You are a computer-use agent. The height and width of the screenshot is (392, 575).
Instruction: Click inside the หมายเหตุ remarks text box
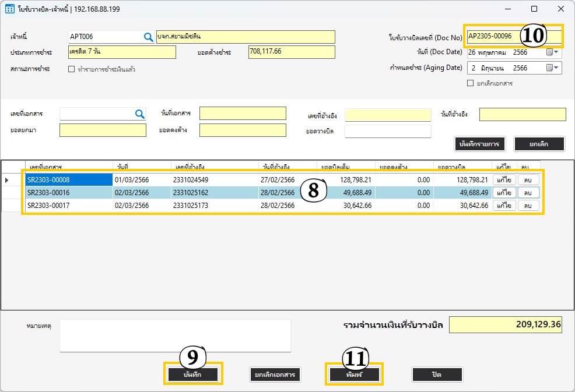coord(175,336)
